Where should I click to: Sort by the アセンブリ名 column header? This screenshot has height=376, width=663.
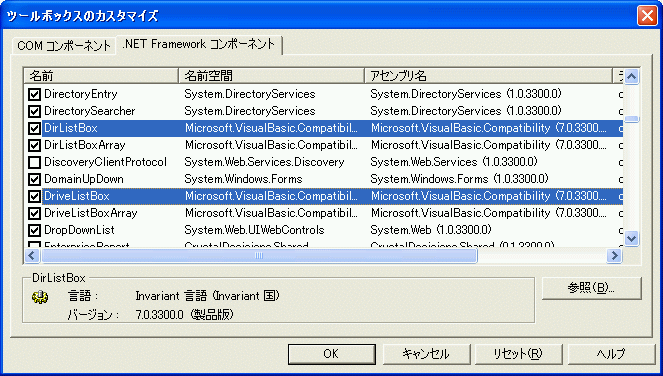coord(488,76)
